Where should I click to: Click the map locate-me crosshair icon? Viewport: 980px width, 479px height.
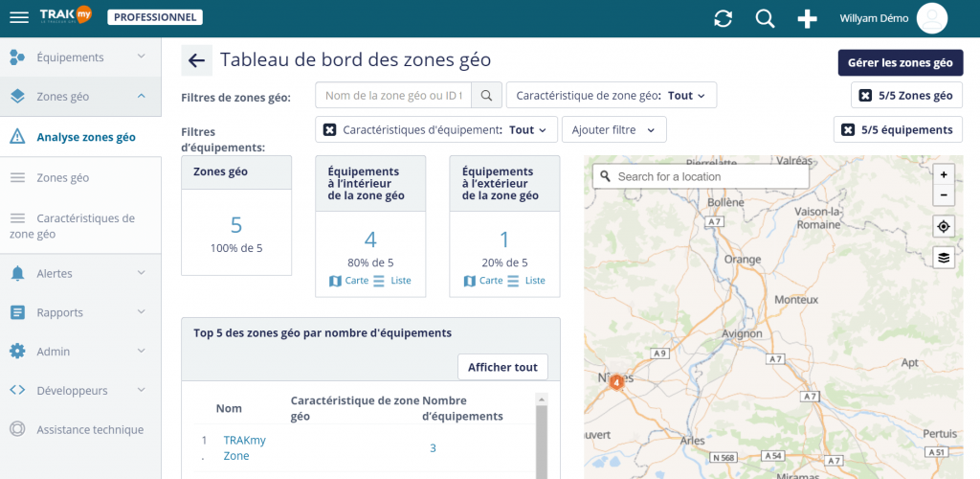coord(944,226)
